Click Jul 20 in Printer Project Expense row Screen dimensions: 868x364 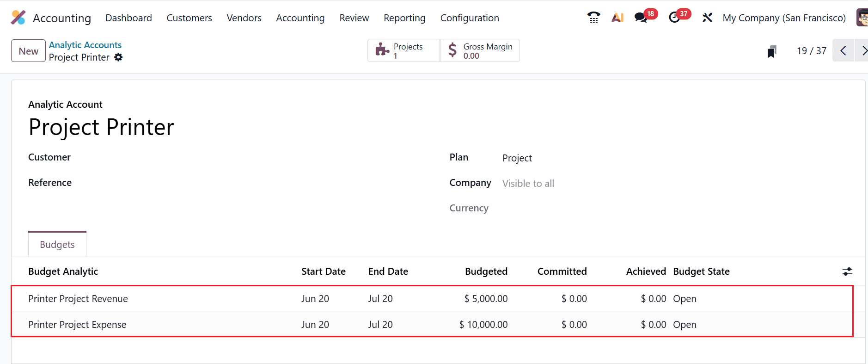(x=380, y=325)
